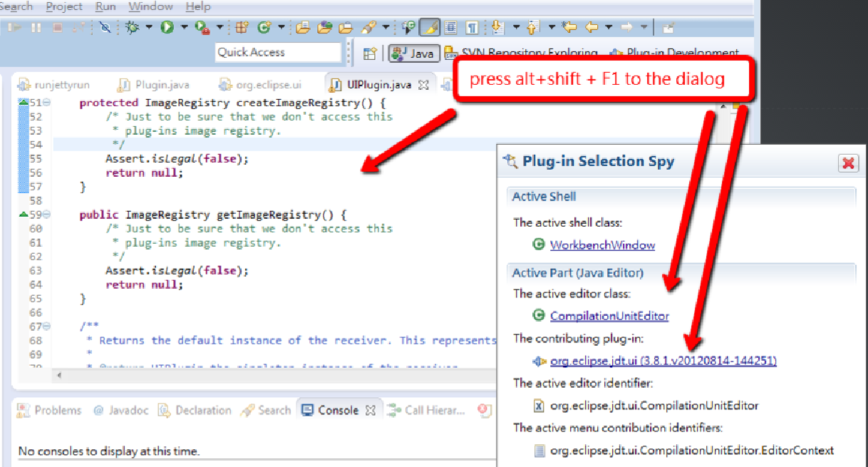
Task: Select the Java perspective button
Action: click(413, 53)
